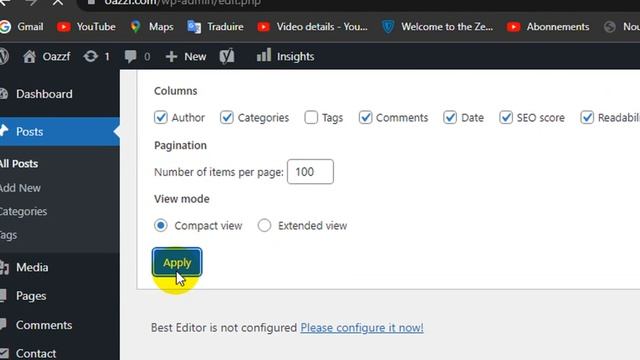Open the YouTube bookmark
Screen dimensions: 640x360
[x=86, y=27]
